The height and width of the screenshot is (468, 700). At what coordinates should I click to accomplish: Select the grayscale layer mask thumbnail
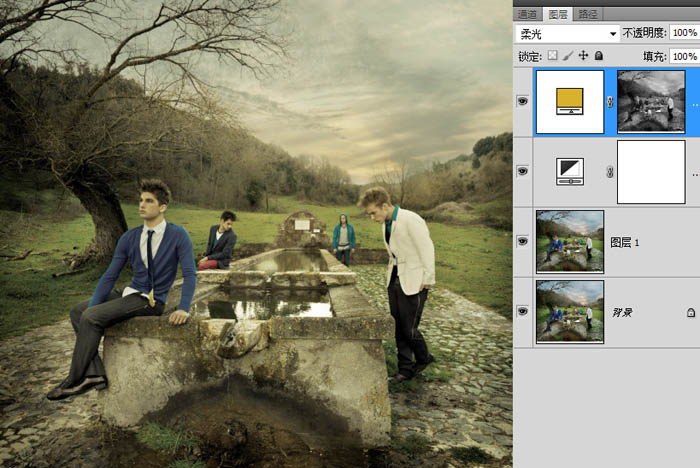[x=651, y=101]
